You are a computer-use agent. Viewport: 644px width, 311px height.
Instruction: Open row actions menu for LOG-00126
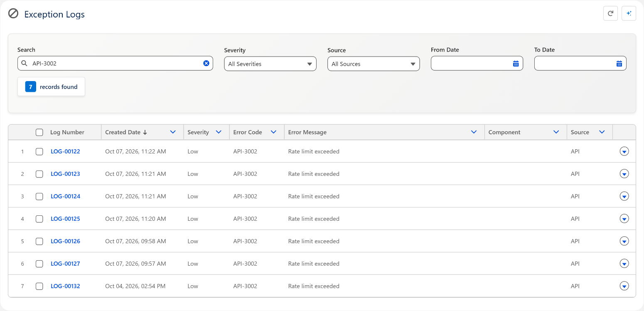point(624,241)
